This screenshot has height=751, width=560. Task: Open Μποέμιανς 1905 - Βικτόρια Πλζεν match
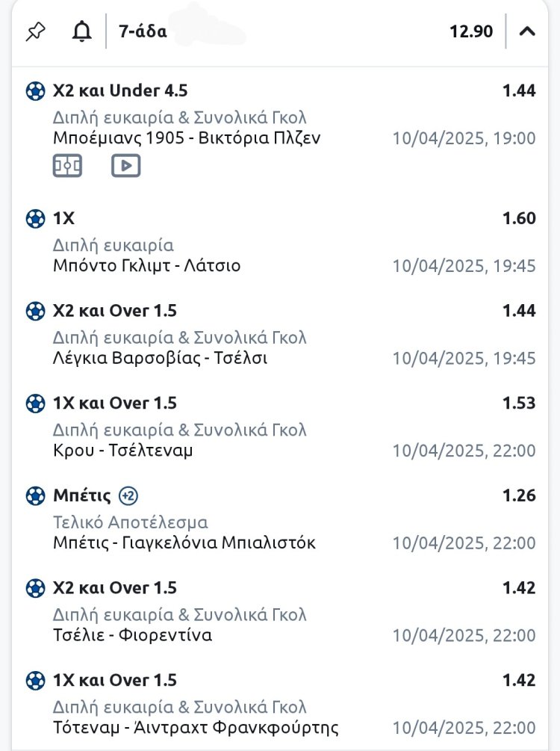tap(187, 138)
